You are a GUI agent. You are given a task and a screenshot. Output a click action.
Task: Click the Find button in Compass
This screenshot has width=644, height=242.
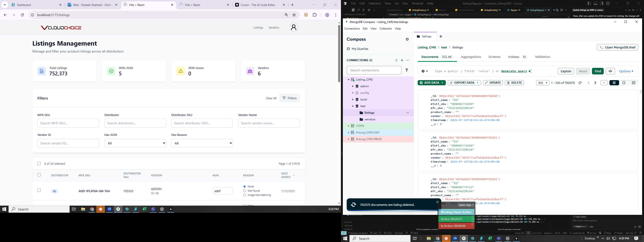tap(598, 71)
